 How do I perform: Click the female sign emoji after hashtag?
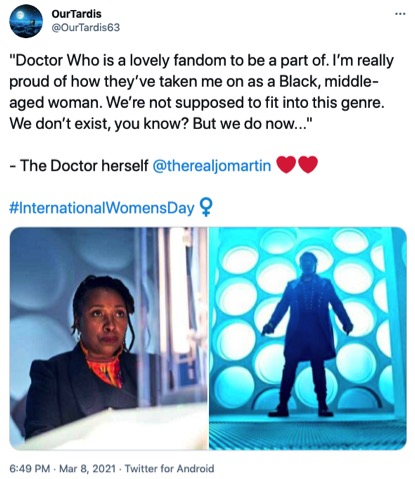coord(206,208)
